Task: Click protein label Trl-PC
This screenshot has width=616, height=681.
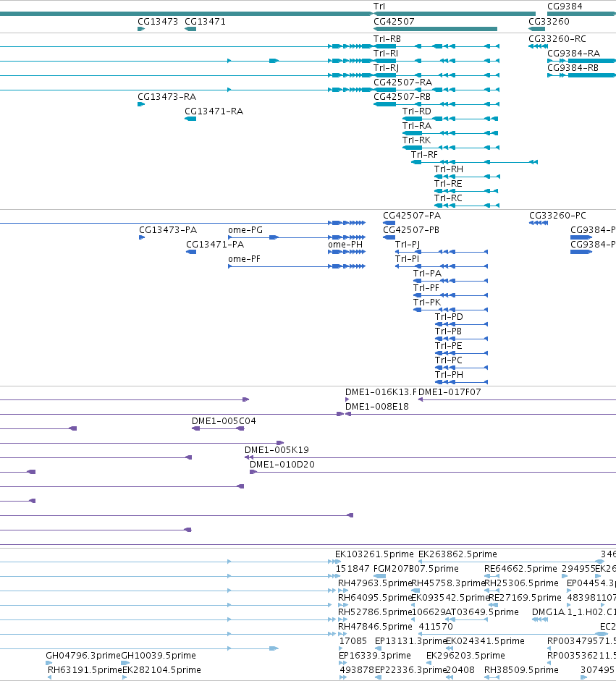Action: click(x=448, y=360)
